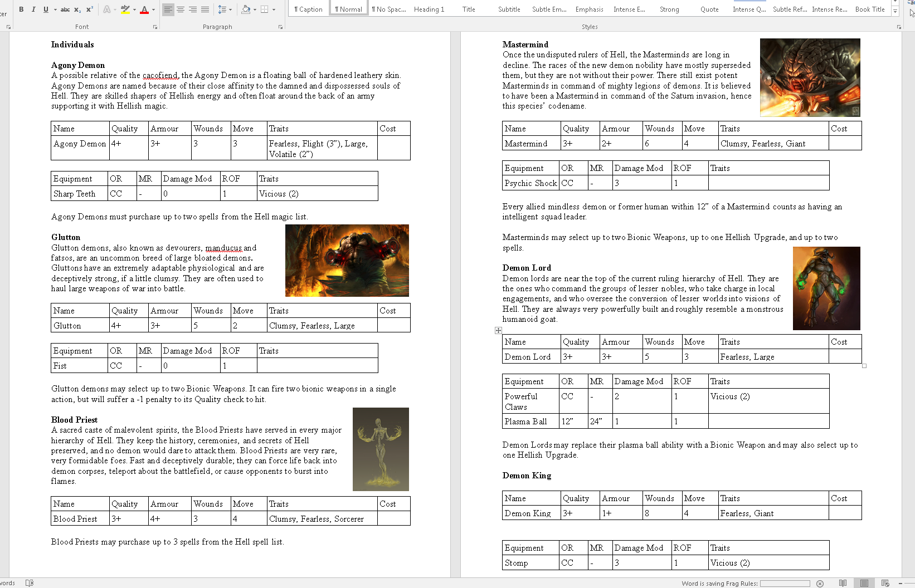Apply superscript formatting
Image resolution: width=915 pixels, height=588 pixels.
89,9
